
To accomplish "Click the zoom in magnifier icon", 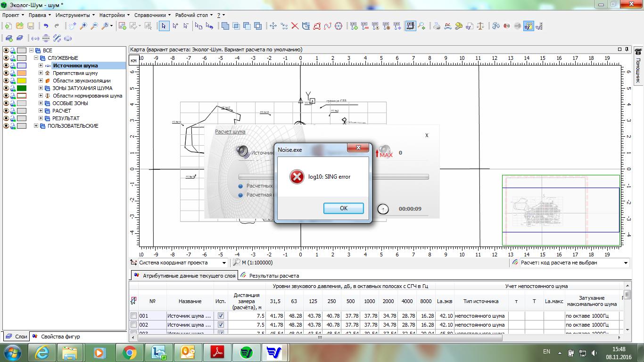I will [83, 26].
